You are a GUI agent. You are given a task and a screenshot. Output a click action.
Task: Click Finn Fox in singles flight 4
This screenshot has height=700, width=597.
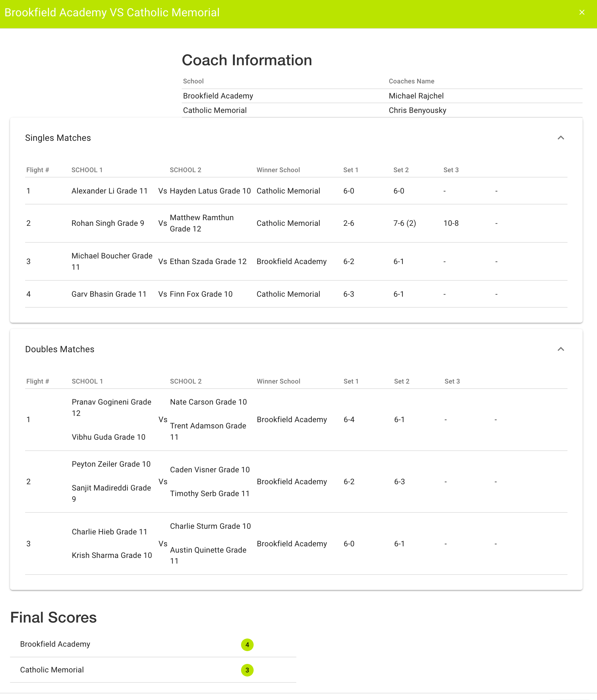click(201, 294)
